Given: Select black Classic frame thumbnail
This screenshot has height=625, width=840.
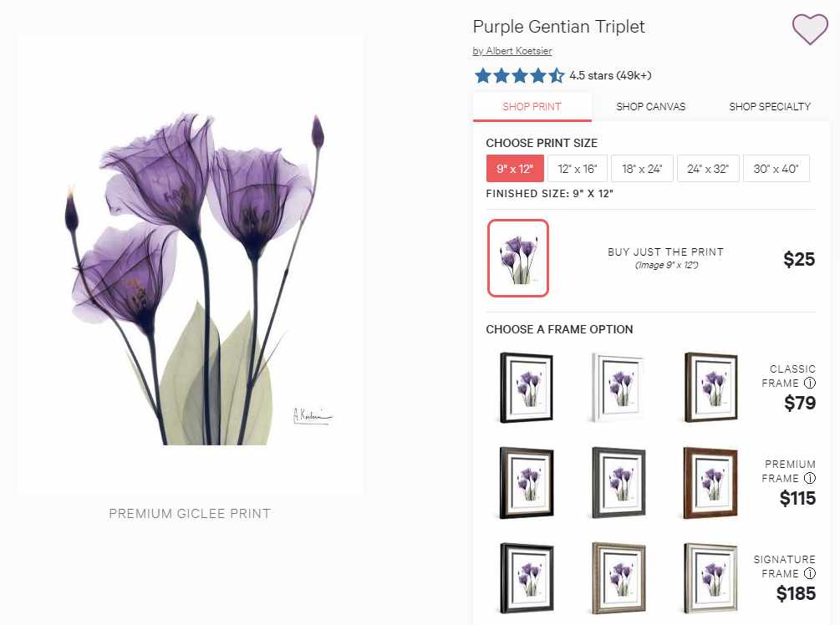Looking at the screenshot, I should [x=526, y=387].
